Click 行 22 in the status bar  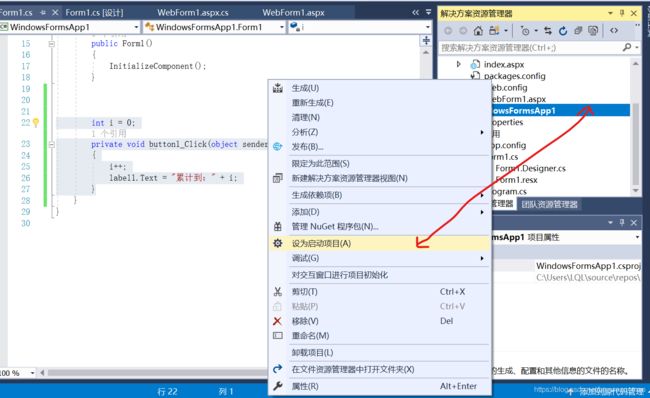(x=167, y=391)
